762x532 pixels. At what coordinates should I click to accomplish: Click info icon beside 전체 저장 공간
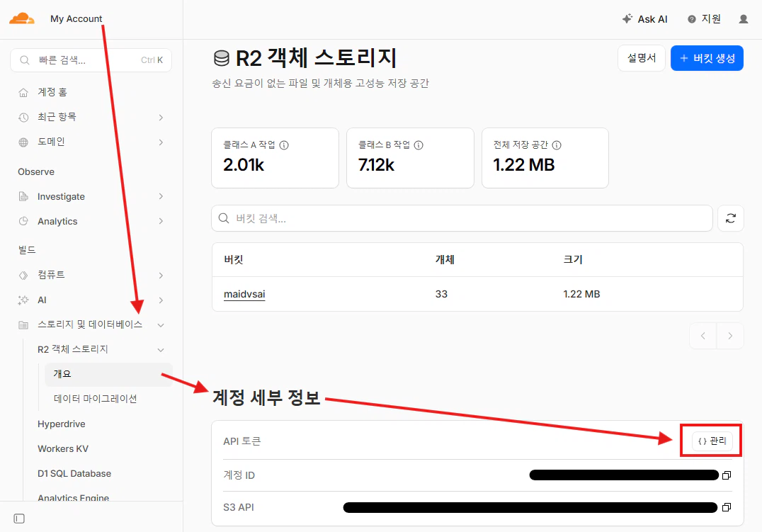557,145
